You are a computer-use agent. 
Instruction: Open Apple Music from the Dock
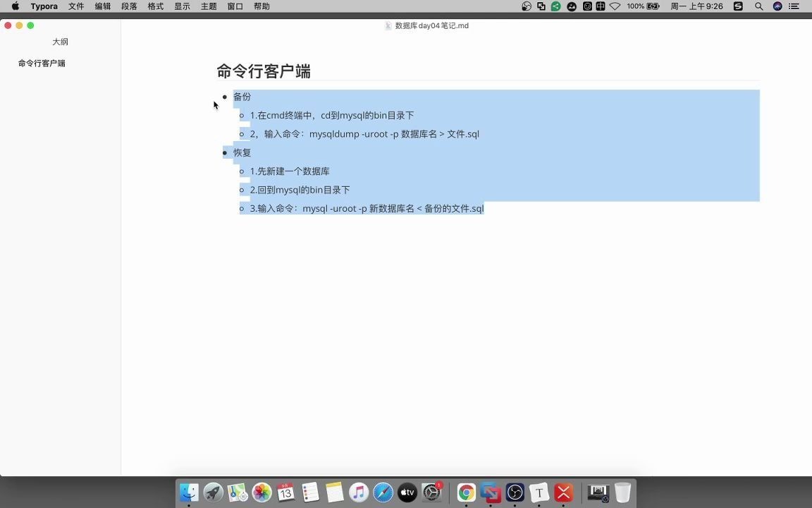pos(359,492)
